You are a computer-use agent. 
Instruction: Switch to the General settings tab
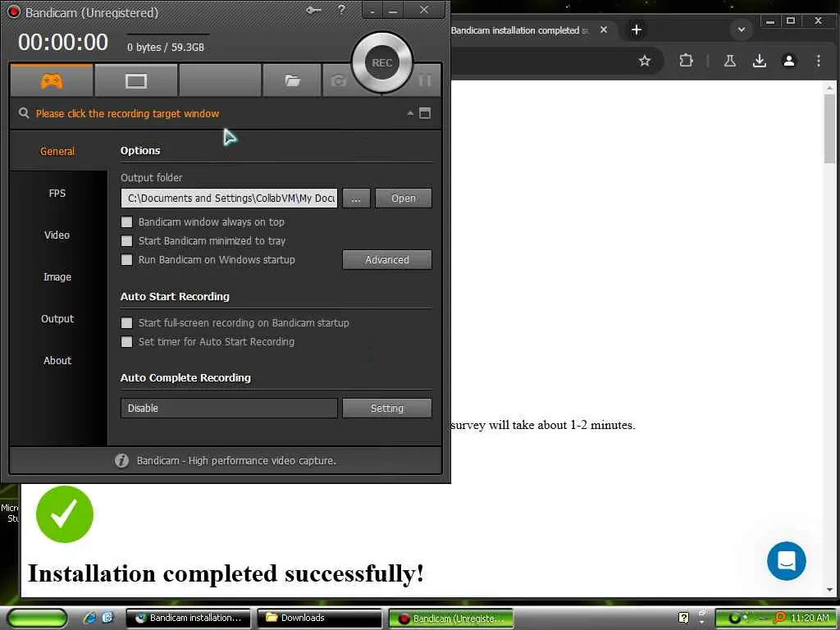57,151
